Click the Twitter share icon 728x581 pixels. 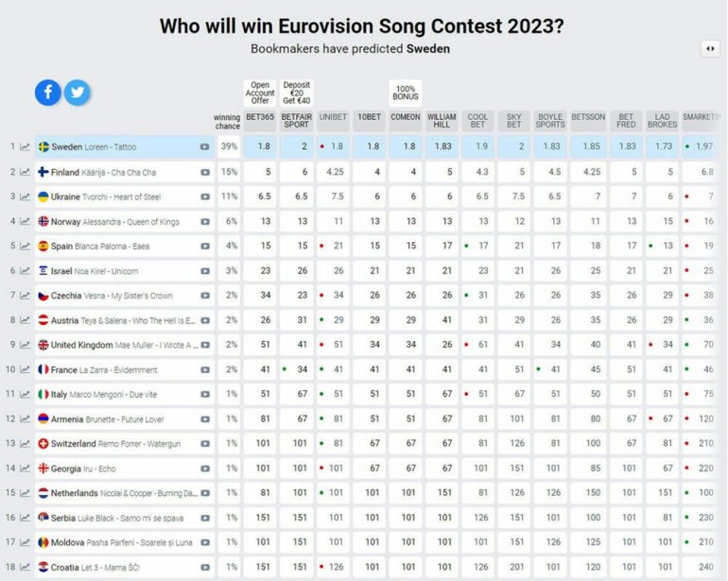[77, 92]
